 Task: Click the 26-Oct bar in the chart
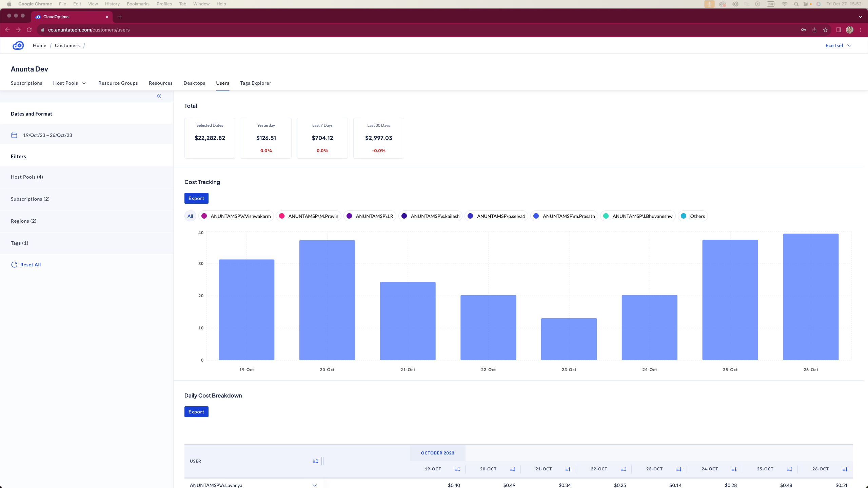coord(811,297)
